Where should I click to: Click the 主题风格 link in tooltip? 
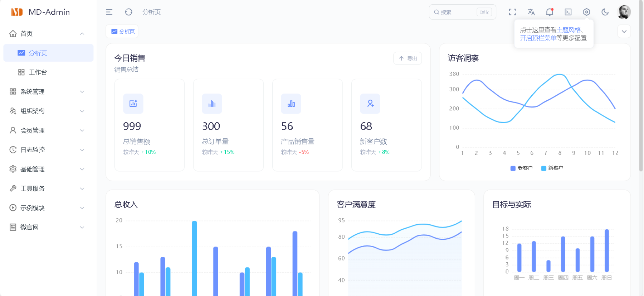[569, 30]
